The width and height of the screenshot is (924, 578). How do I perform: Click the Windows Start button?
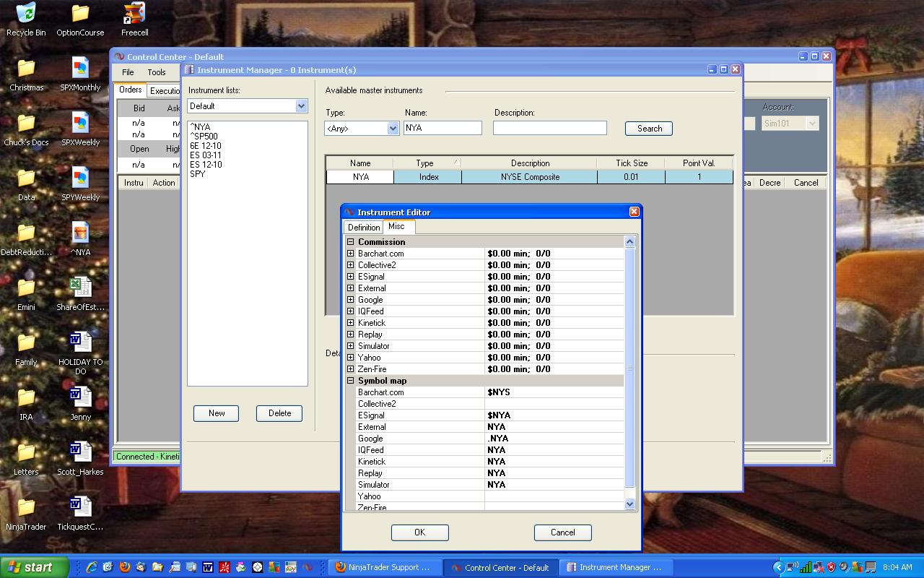tap(35, 567)
